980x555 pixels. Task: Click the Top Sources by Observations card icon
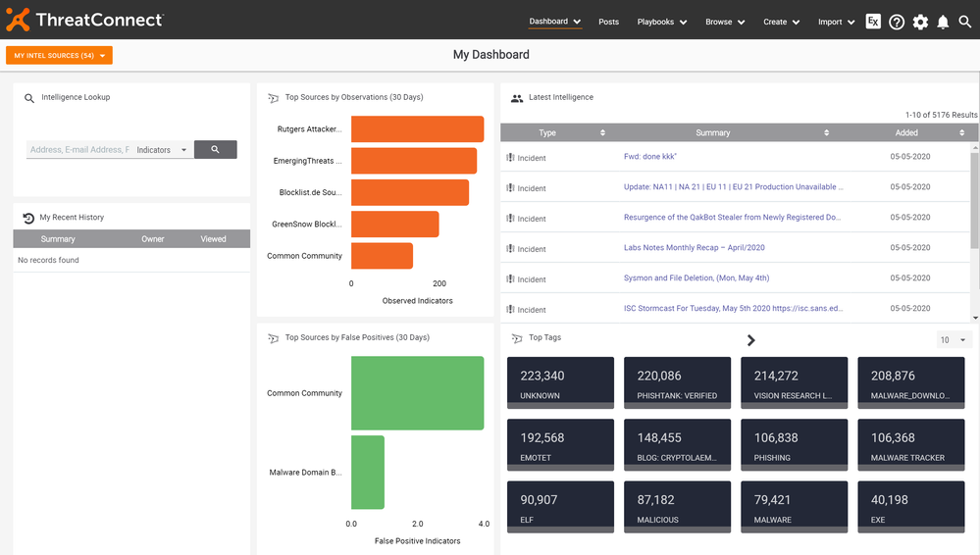tap(273, 98)
